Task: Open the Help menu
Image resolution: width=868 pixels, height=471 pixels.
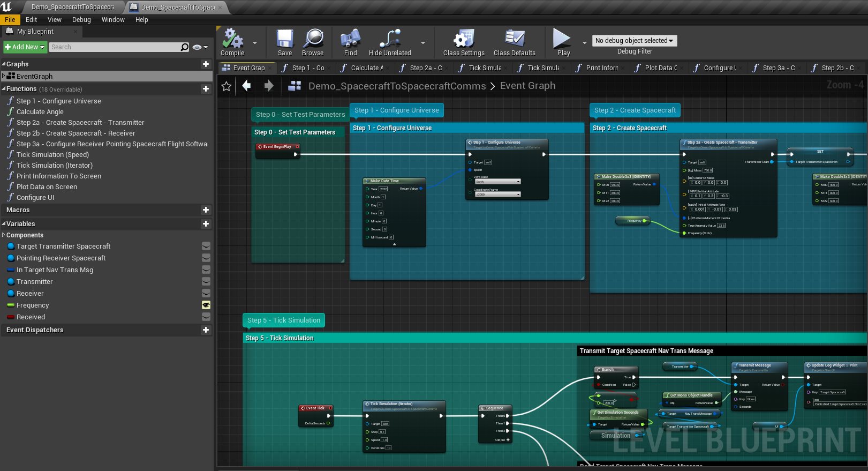Action: click(142, 19)
